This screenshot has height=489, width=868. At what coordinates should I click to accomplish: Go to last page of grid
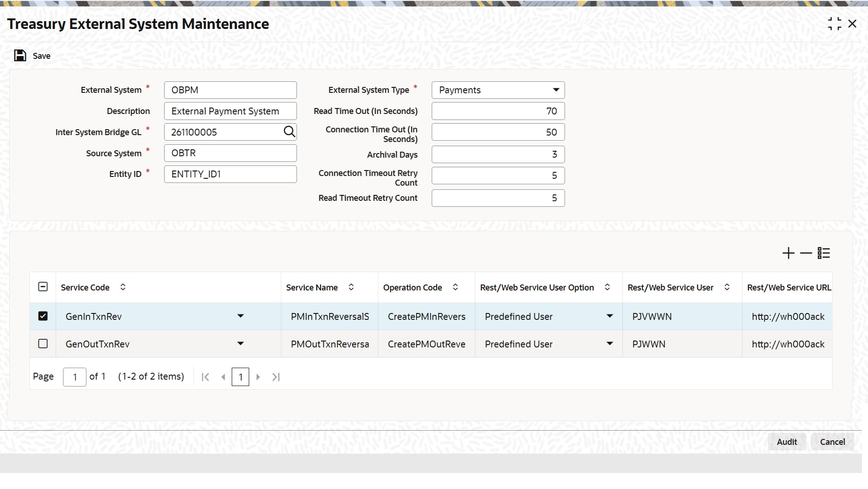coord(276,377)
